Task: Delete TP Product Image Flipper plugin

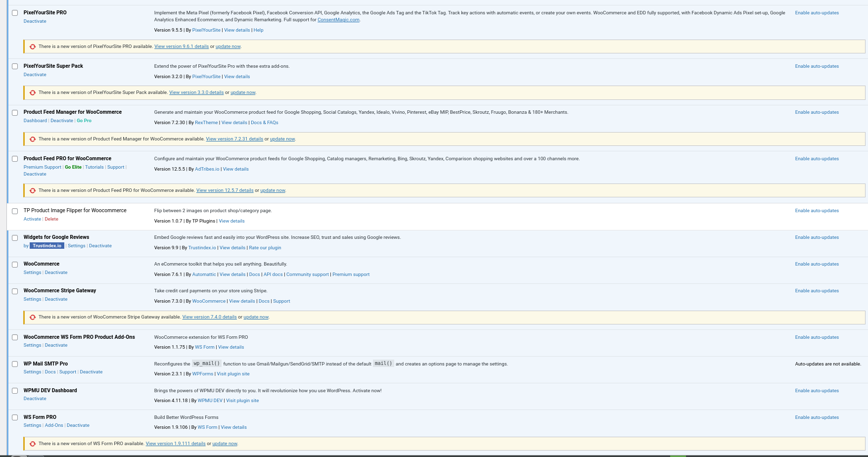Action: (x=51, y=219)
